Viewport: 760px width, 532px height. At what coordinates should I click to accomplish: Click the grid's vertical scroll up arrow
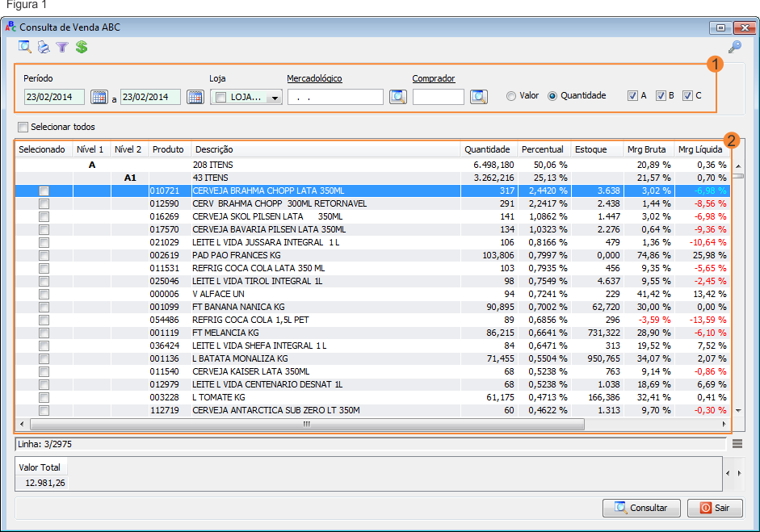[x=738, y=166]
